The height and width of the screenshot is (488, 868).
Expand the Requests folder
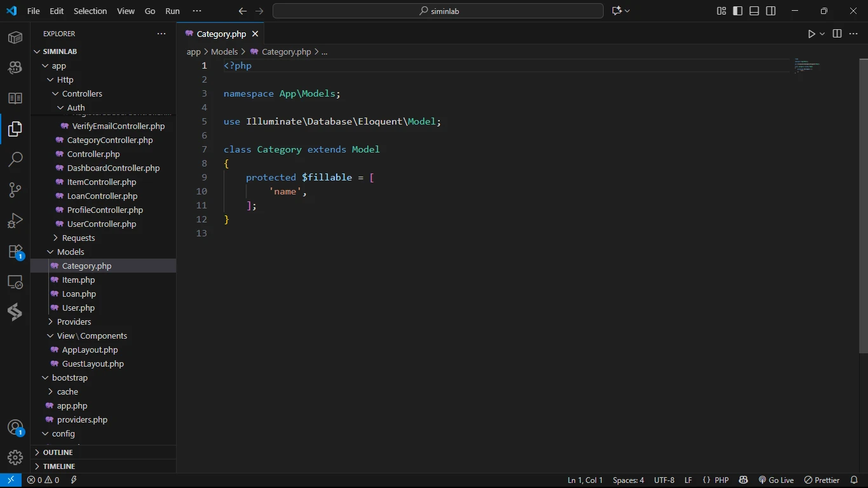pos(78,238)
